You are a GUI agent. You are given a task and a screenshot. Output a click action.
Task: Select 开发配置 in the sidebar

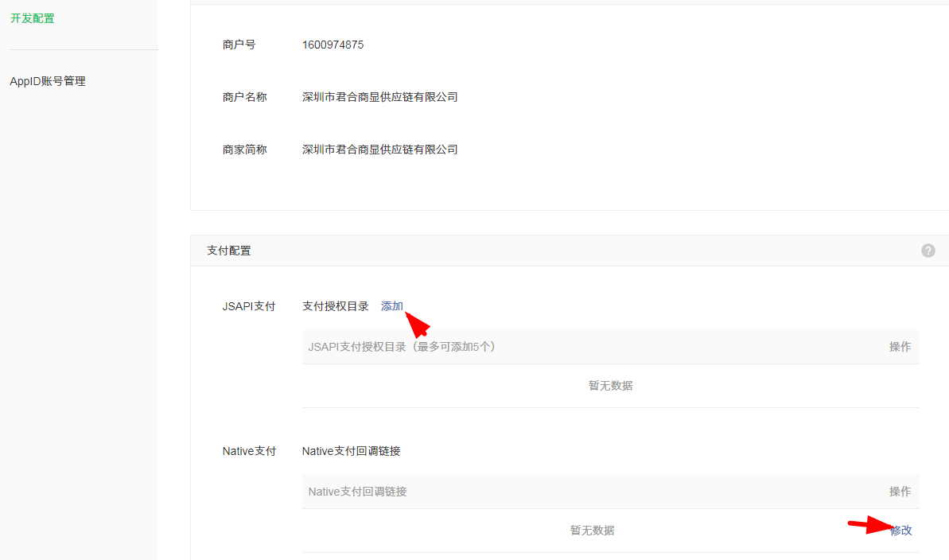point(33,17)
